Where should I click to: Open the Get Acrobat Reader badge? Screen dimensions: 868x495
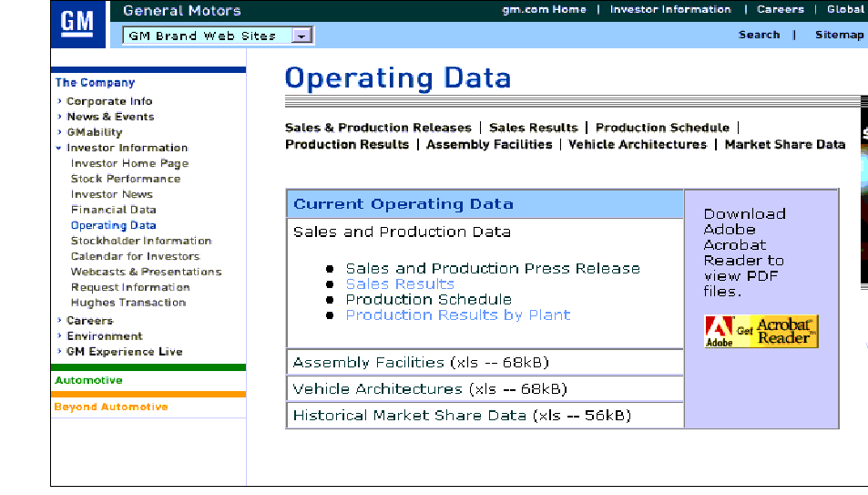[761, 332]
